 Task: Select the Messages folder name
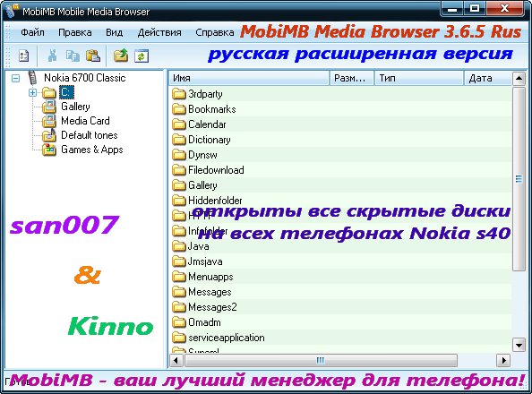click(x=210, y=292)
